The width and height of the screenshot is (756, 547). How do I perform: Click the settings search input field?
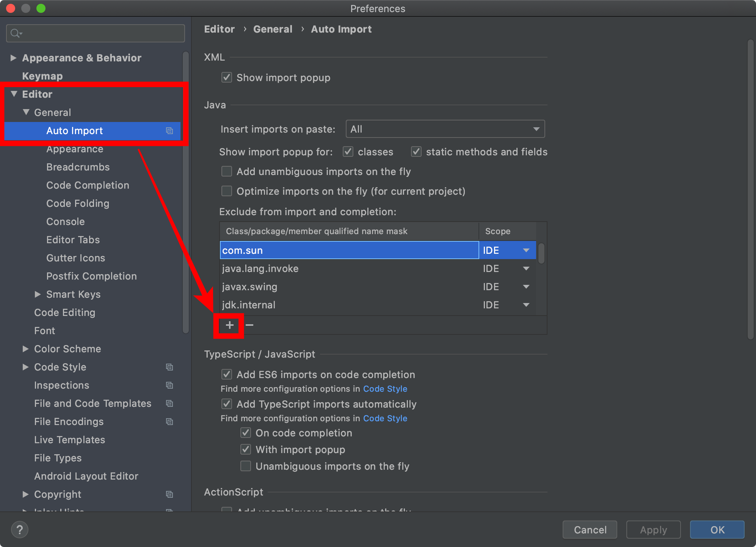(x=102, y=33)
